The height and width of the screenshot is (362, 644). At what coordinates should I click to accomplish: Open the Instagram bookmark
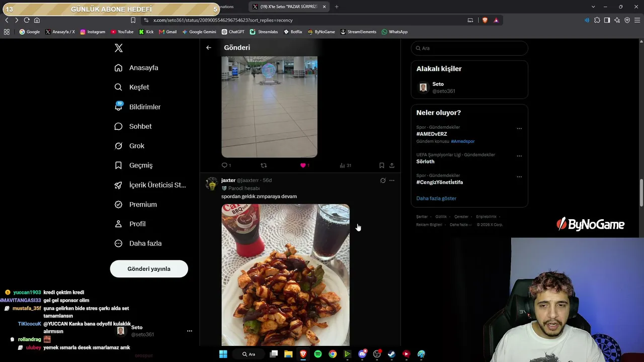(x=93, y=32)
